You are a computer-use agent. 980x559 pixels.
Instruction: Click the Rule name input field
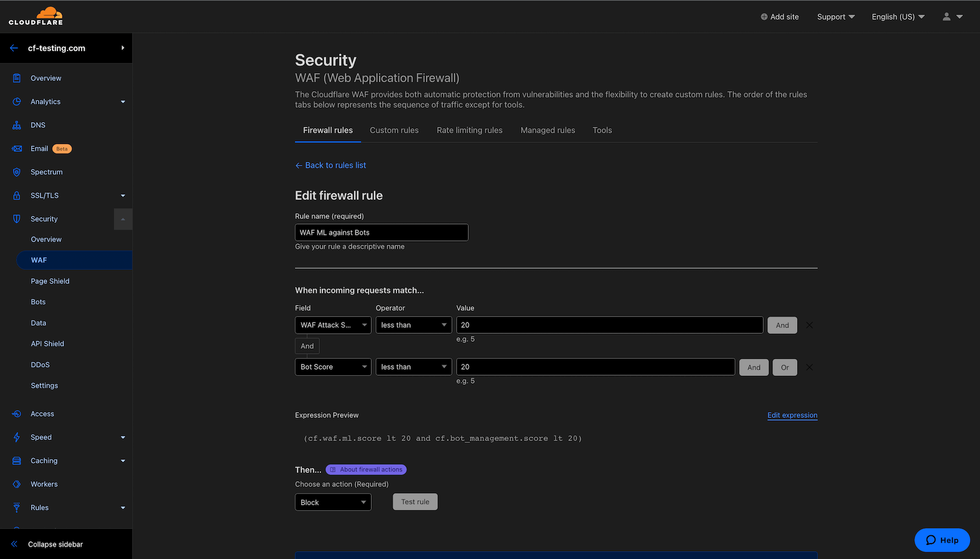381,232
